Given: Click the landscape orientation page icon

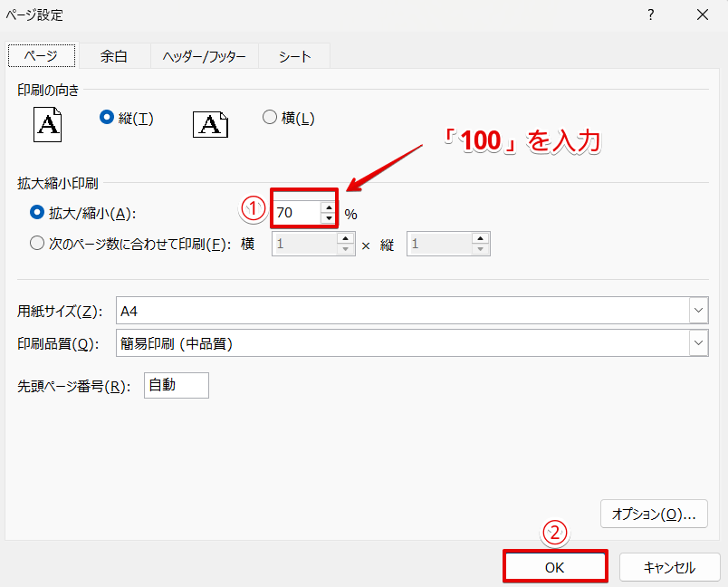Looking at the screenshot, I should pyautogui.click(x=210, y=125).
